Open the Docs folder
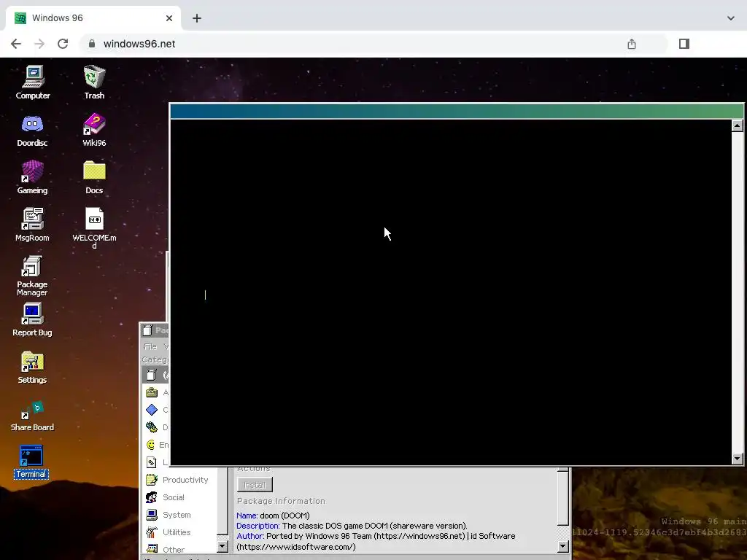This screenshot has width=747, height=560. point(94,177)
